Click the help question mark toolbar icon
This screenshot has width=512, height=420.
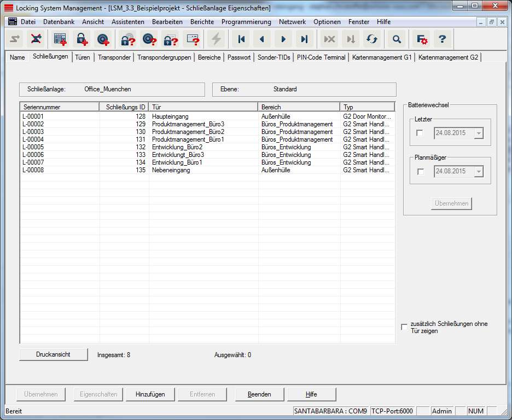[443, 39]
